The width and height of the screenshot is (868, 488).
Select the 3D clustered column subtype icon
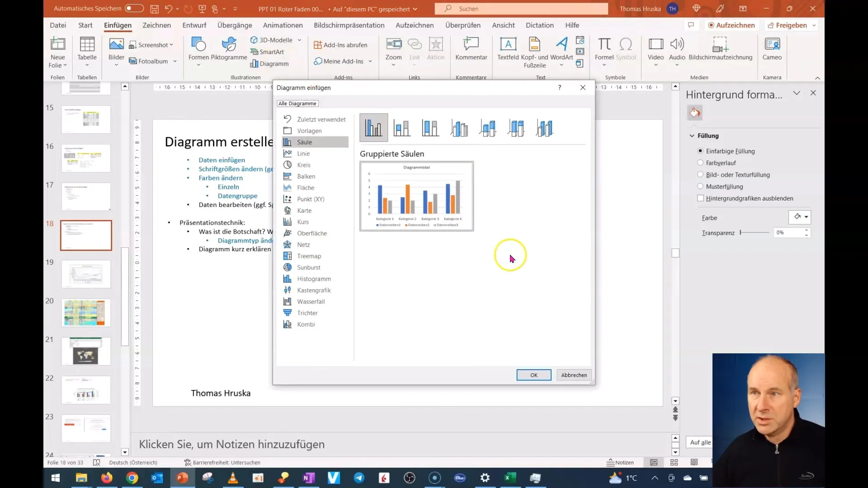[459, 128]
